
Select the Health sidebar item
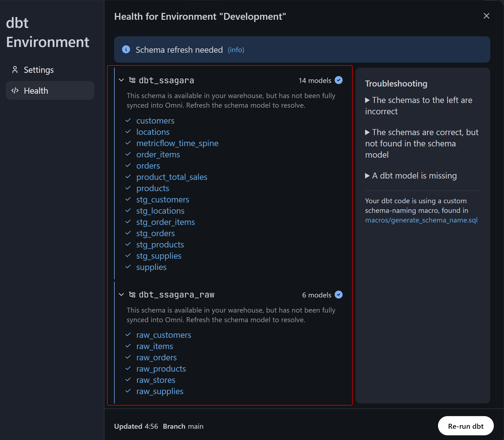(36, 91)
